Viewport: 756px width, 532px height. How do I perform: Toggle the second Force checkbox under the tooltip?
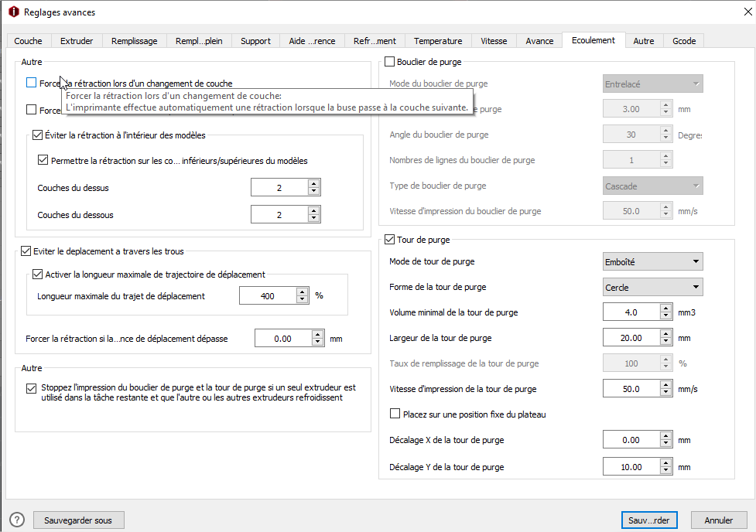click(32, 110)
